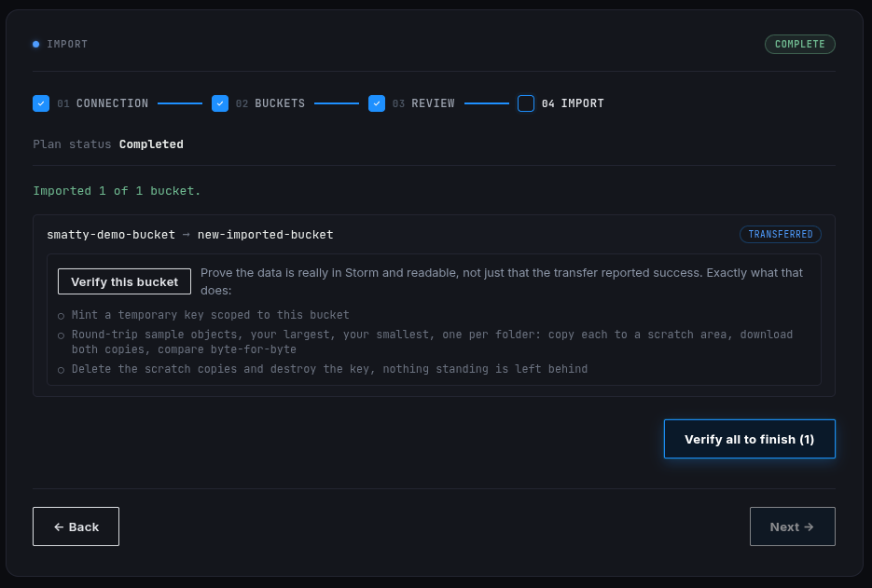Click the 'Mint a temporary key' bullet line
This screenshot has height=588, width=872.
point(210,315)
